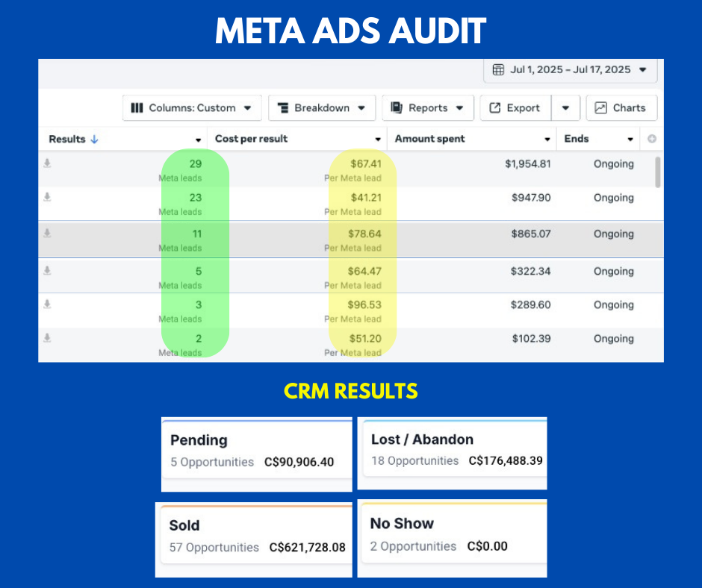The image size is (702, 588).
Task: Click the table's vertical scrollbar
Action: pos(657,172)
